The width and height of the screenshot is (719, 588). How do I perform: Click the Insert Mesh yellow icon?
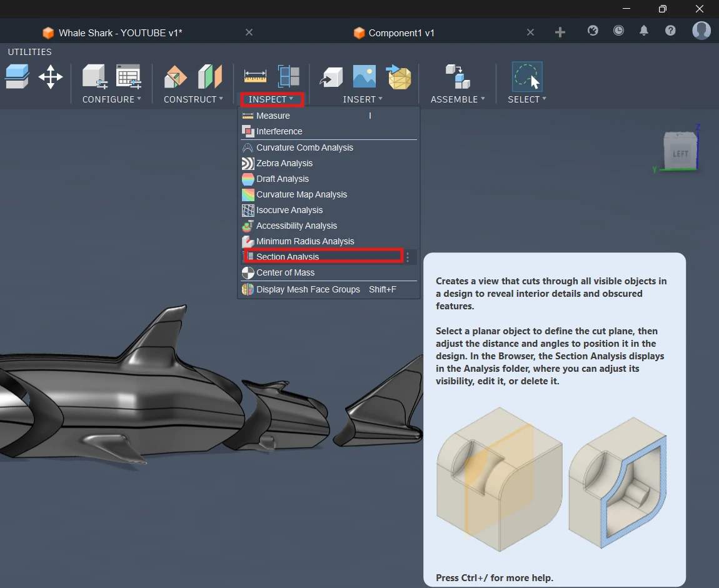coord(399,76)
